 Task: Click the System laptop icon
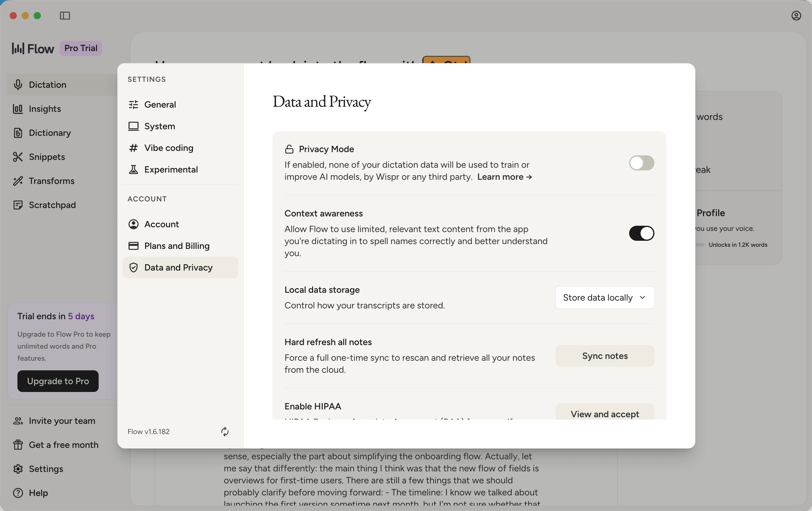coord(134,126)
